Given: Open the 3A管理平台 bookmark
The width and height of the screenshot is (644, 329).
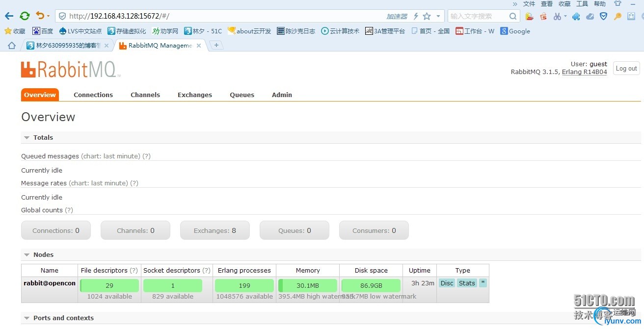Looking at the screenshot, I should coord(385,31).
